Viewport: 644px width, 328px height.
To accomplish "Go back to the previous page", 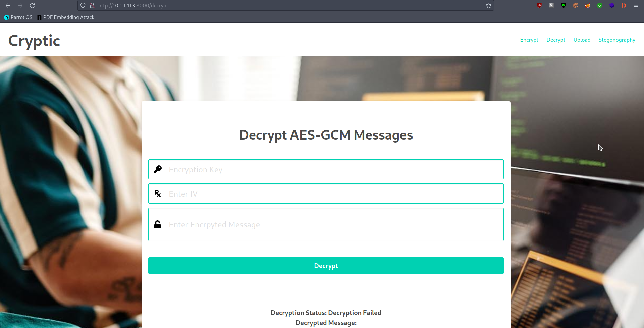I will pyautogui.click(x=8, y=6).
